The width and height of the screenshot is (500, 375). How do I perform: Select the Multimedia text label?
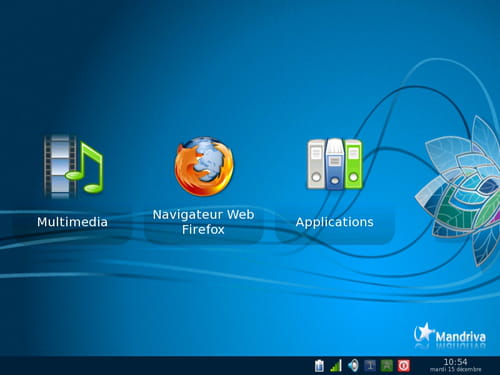point(72,222)
